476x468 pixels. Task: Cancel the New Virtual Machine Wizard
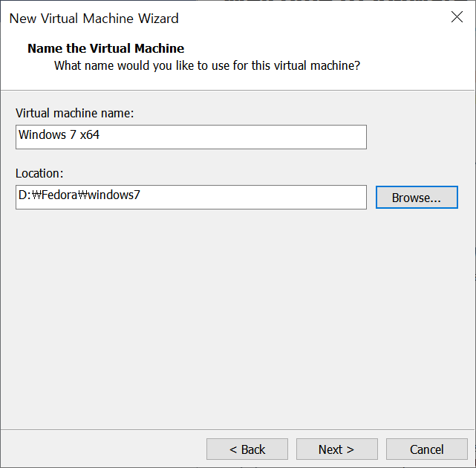pos(426,449)
